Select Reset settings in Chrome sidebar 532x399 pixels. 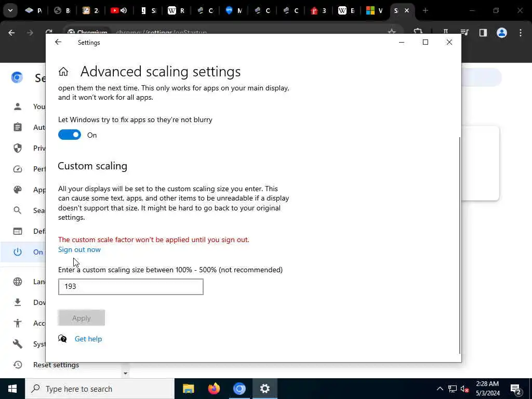point(56,365)
